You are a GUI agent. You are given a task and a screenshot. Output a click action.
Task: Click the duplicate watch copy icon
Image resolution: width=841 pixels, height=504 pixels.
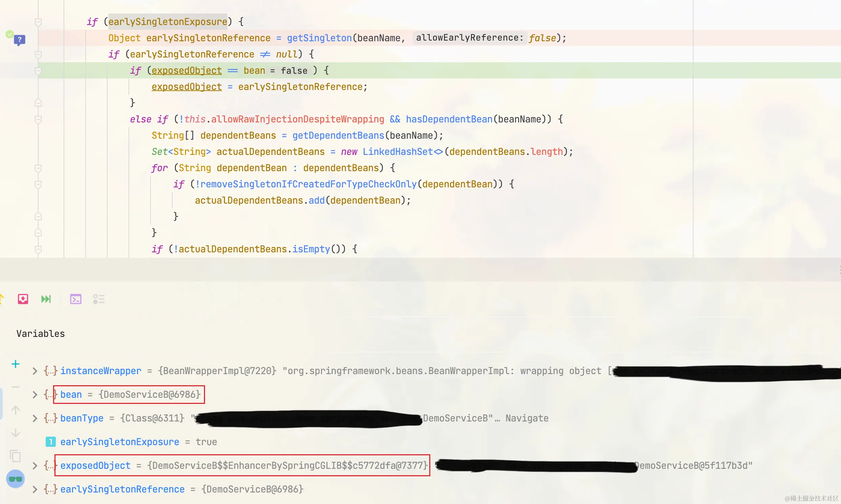point(15,456)
